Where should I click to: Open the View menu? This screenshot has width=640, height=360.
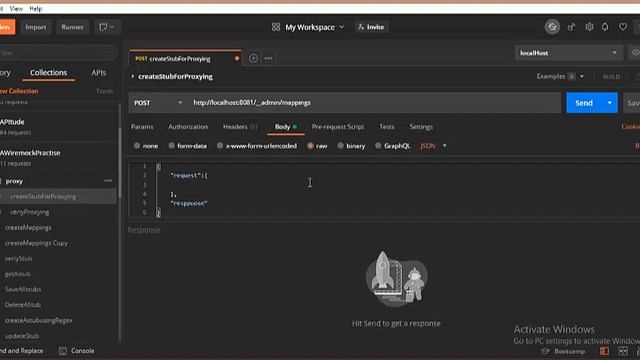[x=16, y=9]
